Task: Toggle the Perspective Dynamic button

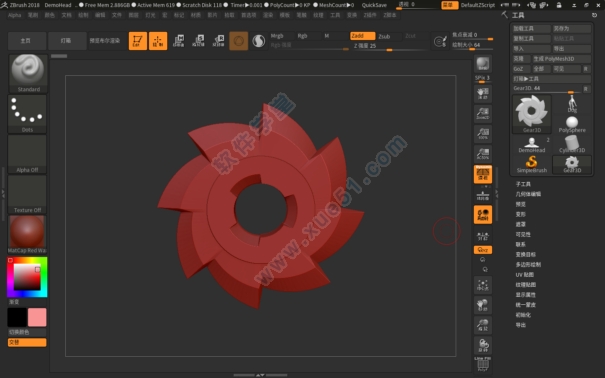Action: pos(483,174)
